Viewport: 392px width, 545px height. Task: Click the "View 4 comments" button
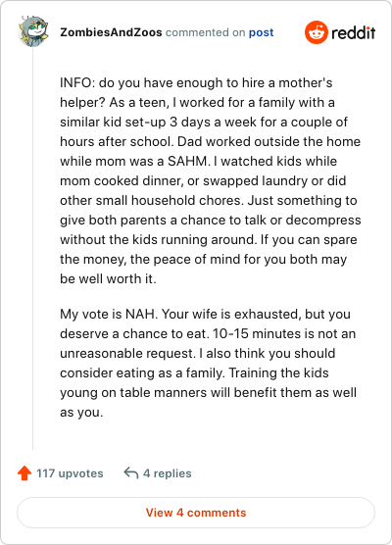point(196,513)
